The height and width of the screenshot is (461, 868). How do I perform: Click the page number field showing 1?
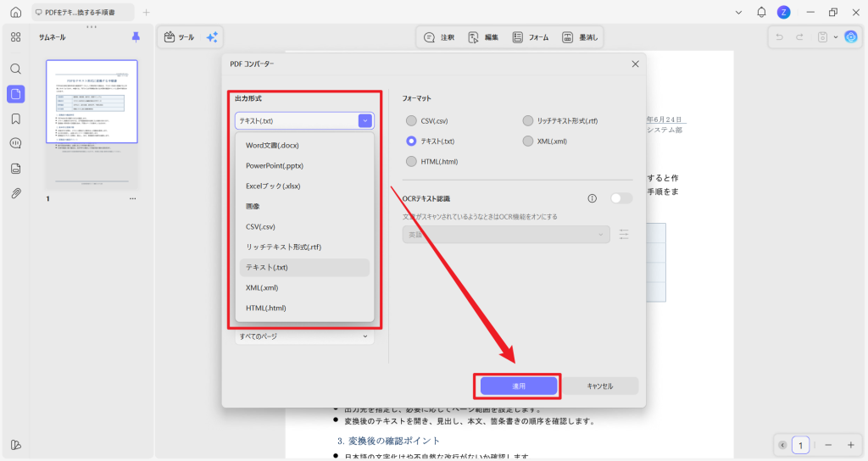(x=800, y=445)
